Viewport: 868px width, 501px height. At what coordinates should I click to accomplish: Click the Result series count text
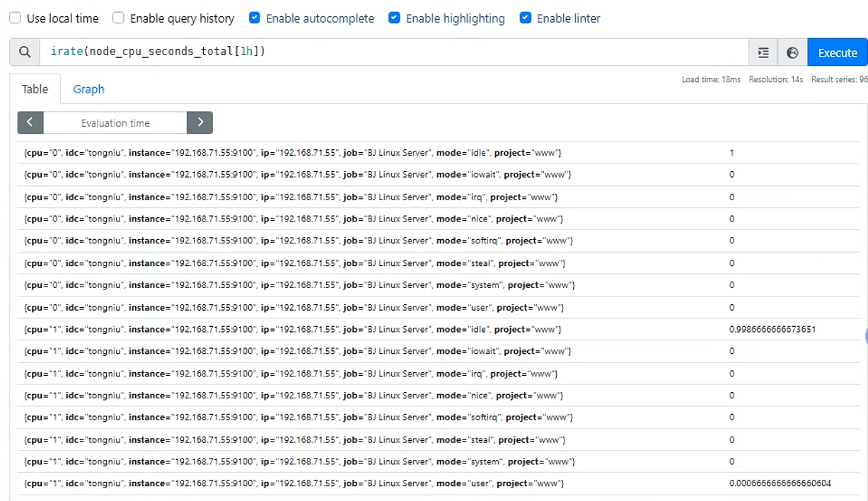click(x=840, y=79)
